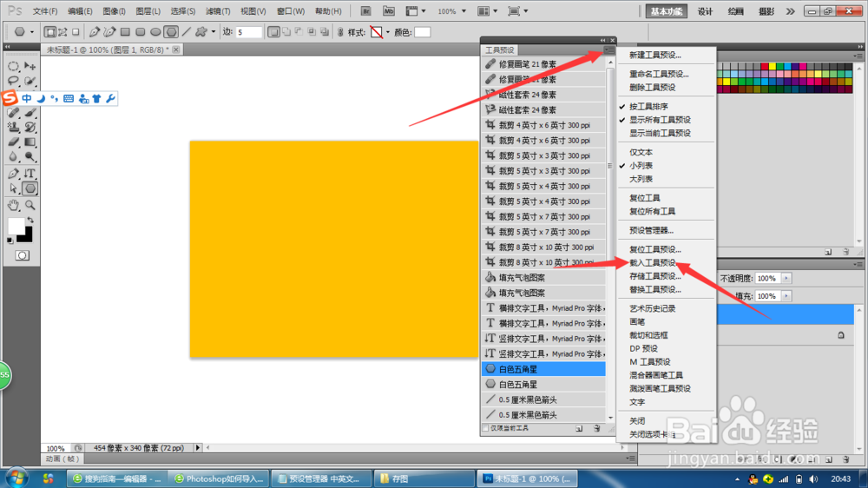This screenshot has width=868, height=488.
Task: Open the 不透明度 opacity slider arrow
Action: tap(786, 279)
